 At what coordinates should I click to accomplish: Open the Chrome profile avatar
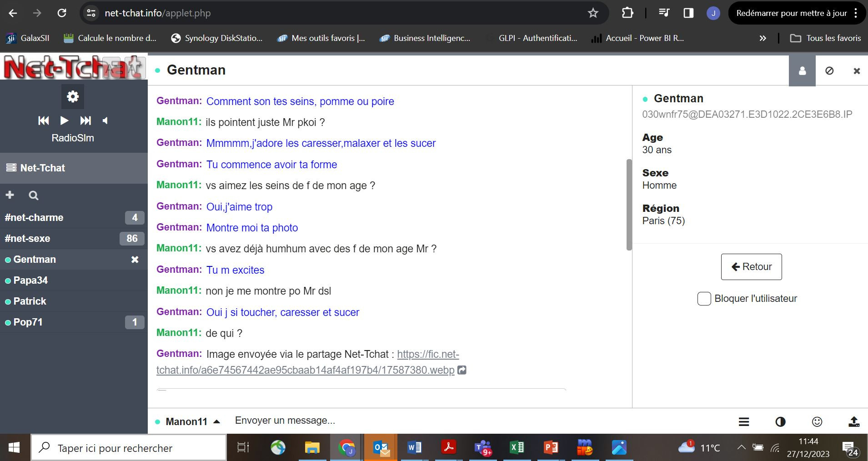(713, 13)
